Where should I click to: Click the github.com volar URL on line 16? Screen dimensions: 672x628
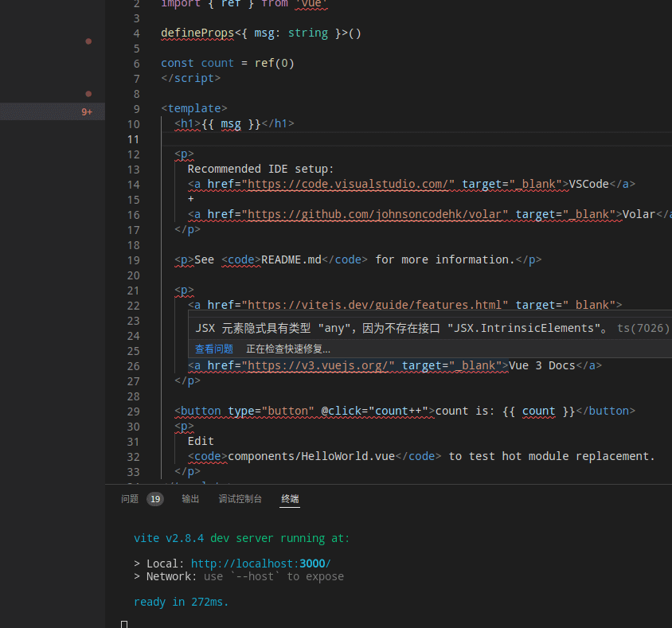point(377,214)
